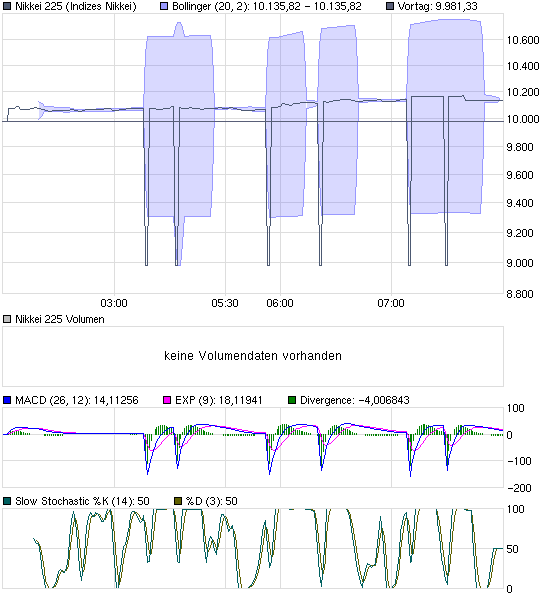This screenshot has width=545, height=597.
Task: Click the 06:00 time axis label
Action: coord(280,303)
